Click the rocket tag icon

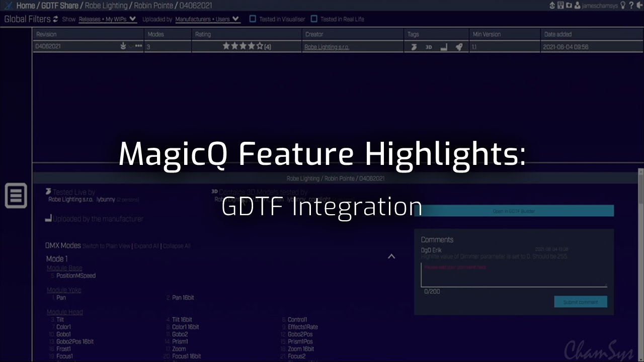click(x=459, y=47)
